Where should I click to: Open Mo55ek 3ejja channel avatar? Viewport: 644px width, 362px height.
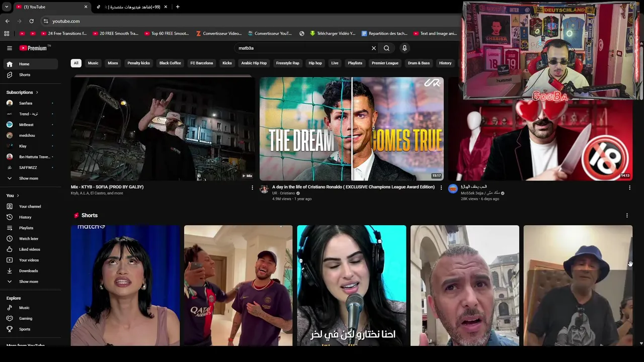tap(453, 189)
